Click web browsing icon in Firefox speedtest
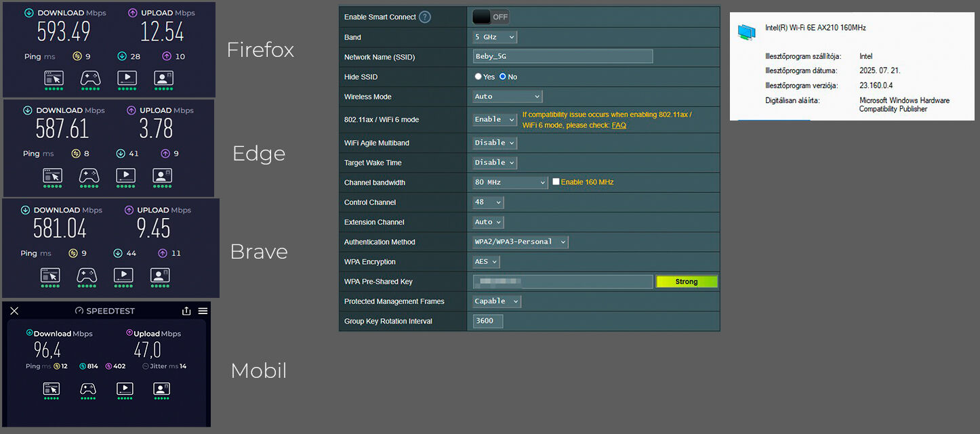Image resolution: width=980 pixels, height=434 pixels. [54, 78]
